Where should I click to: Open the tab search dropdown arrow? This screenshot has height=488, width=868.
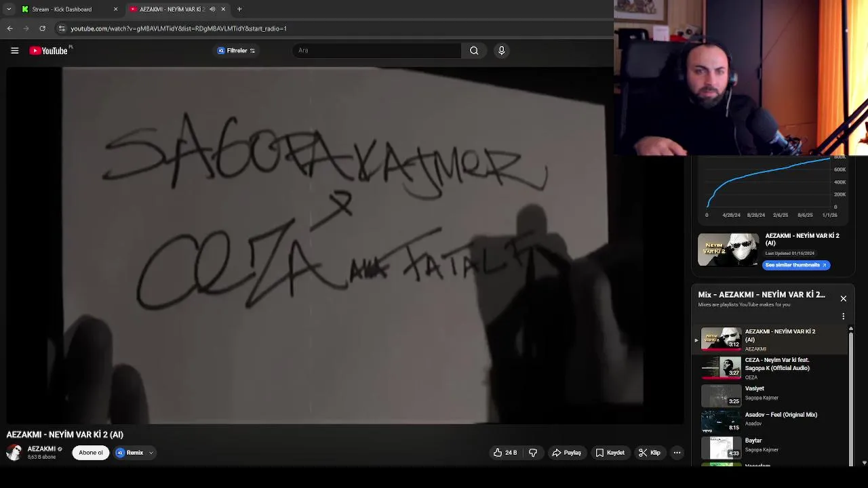click(x=8, y=9)
